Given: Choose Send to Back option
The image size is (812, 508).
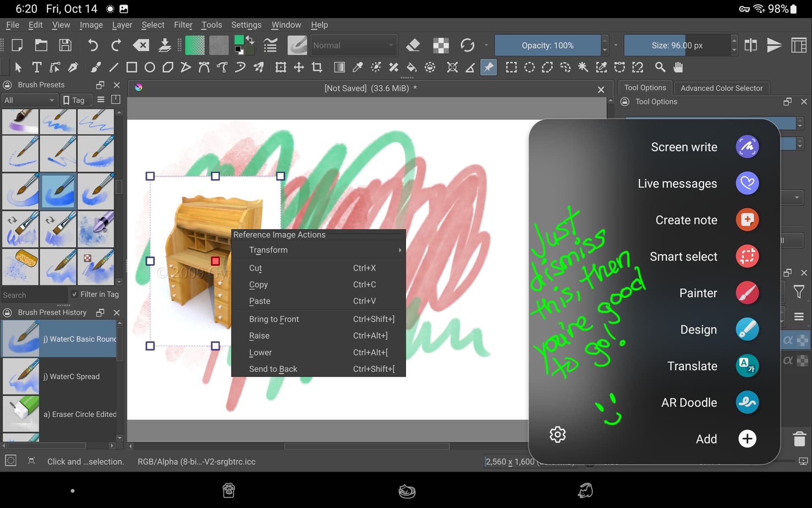Looking at the screenshot, I should coord(273,369).
